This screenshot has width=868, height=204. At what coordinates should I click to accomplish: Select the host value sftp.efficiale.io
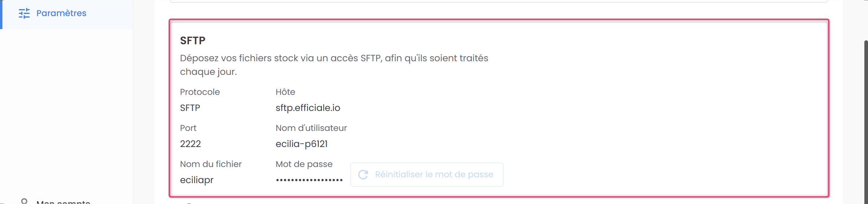pyautogui.click(x=308, y=108)
